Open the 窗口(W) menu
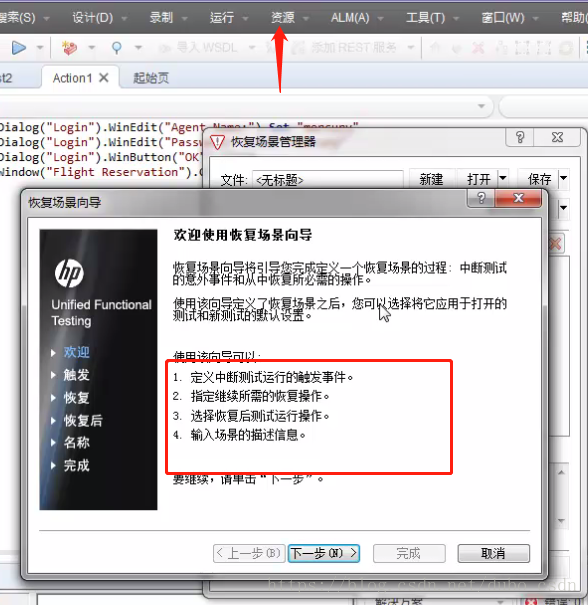The width and height of the screenshot is (588, 605). pos(503,18)
